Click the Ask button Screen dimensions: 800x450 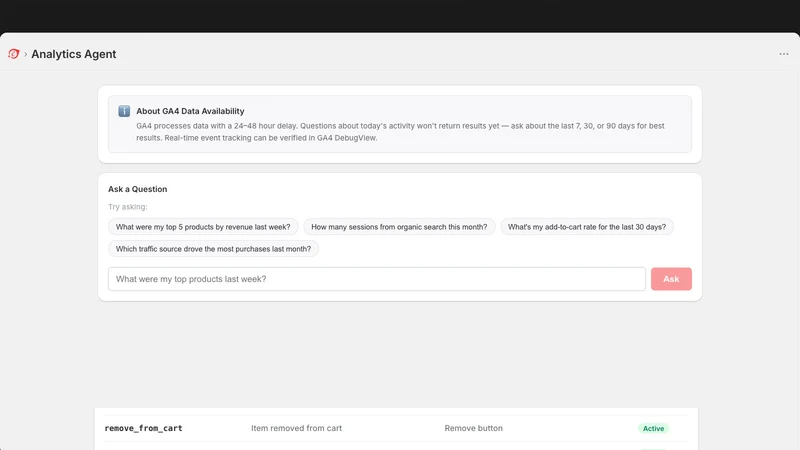671,279
